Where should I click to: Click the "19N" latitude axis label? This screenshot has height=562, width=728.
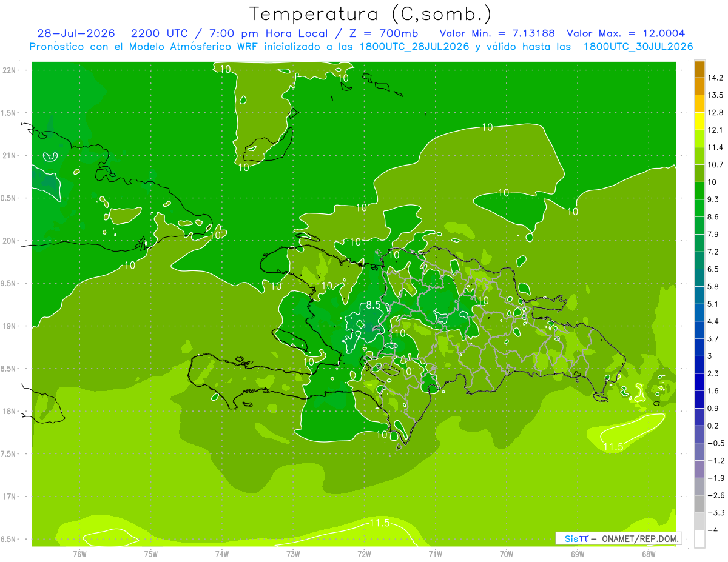point(9,326)
